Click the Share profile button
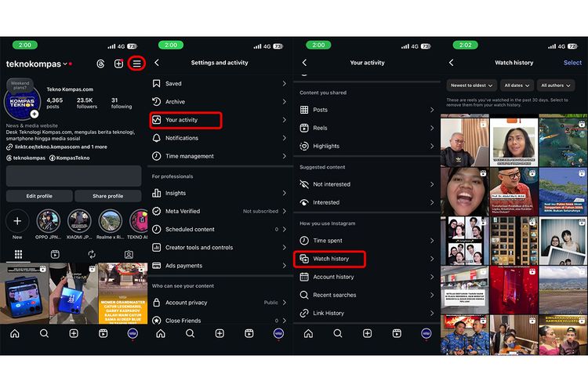Image resolution: width=588 pixels, height=392 pixels. (x=108, y=196)
